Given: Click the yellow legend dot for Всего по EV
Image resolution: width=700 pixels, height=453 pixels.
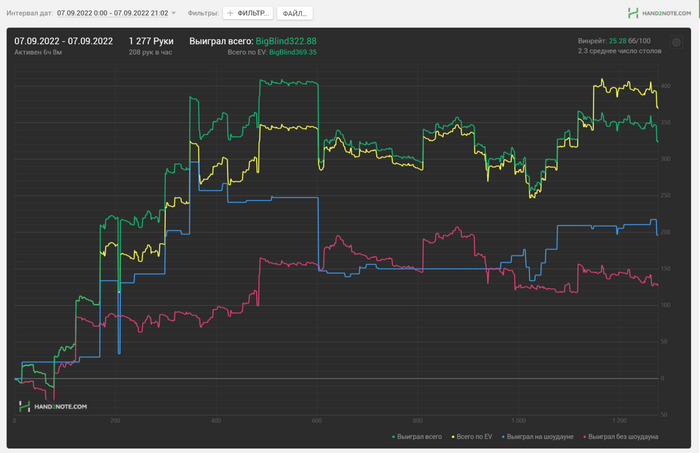Looking at the screenshot, I should pos(453,437).
